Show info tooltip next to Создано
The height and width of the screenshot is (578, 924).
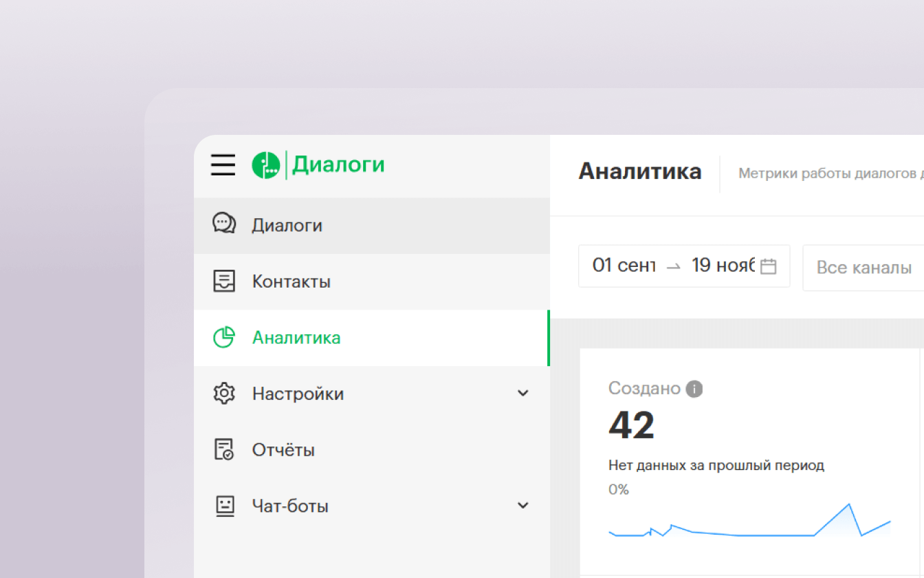point(694,389)
